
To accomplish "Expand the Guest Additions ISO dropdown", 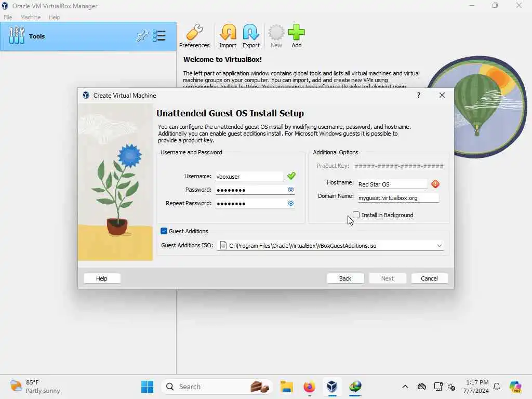I will click(x=440, y=246).
